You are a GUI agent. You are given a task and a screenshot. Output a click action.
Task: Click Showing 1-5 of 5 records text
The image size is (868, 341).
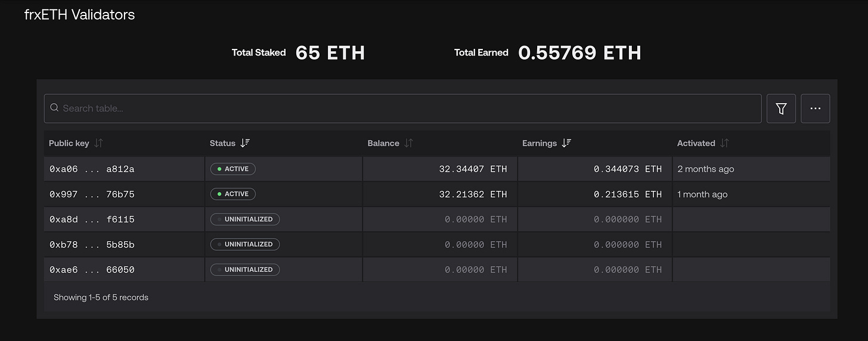point(101,297)
